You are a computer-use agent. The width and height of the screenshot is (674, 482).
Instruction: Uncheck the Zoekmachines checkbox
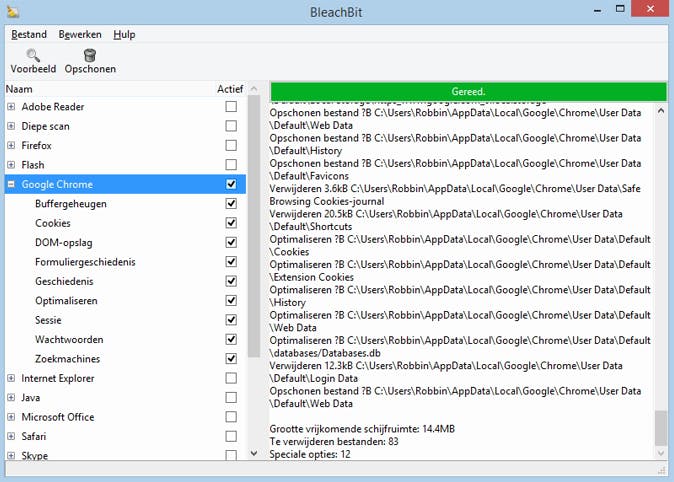pyautogui.click(x=231, y=359)
